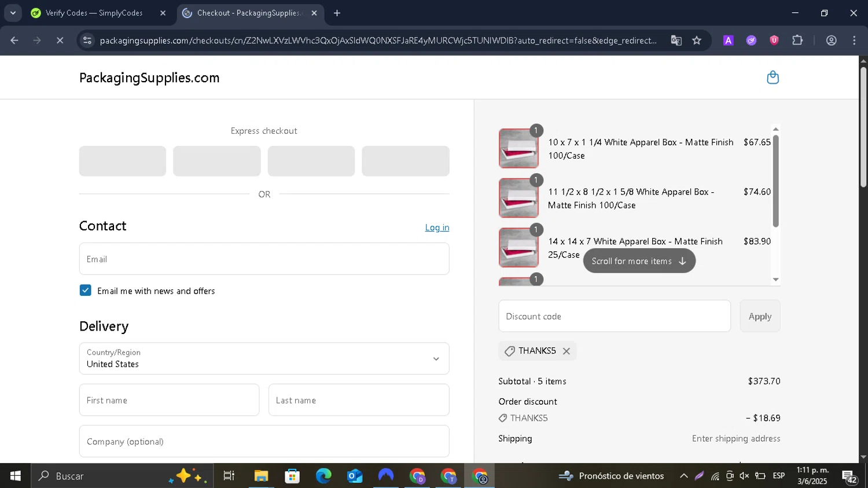Open the PackagingSupplies.com home link
The image size is (868, 488).
[149, 78]
